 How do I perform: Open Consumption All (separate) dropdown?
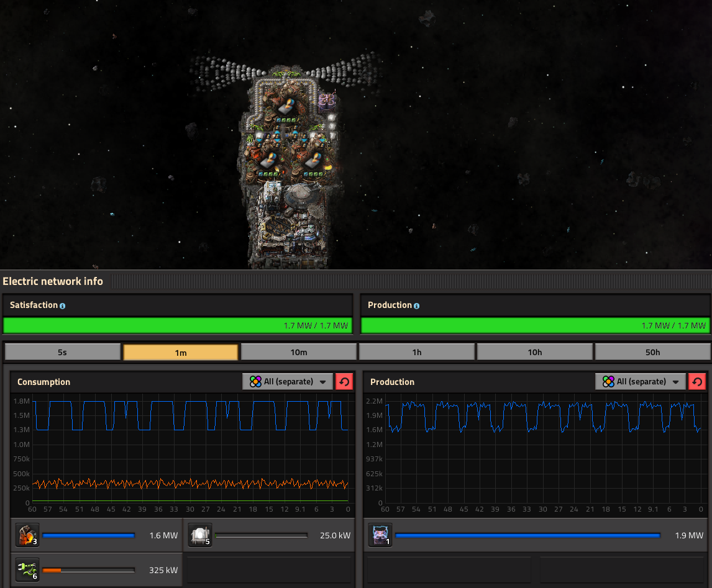click(x=288, y=382)
